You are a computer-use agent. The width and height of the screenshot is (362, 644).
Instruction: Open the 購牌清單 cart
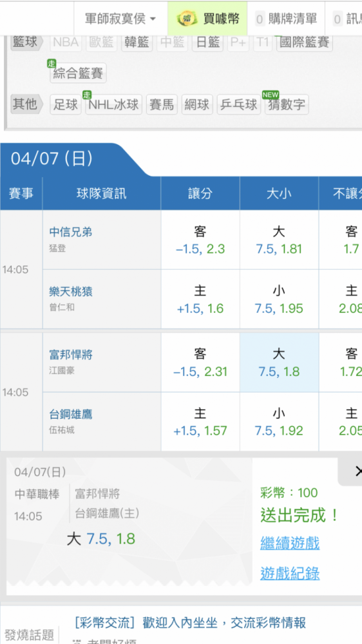coord(287,19)
